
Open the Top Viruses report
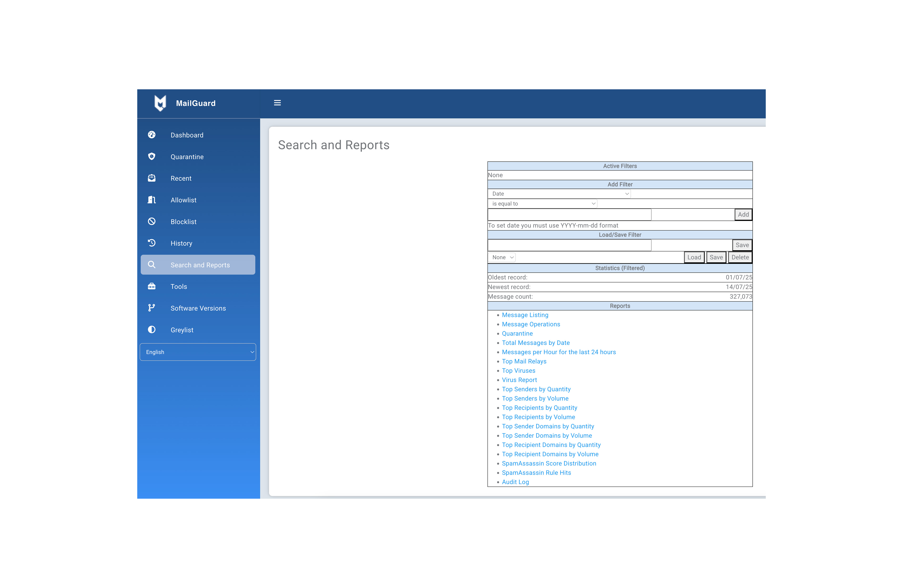click(519, 371)
